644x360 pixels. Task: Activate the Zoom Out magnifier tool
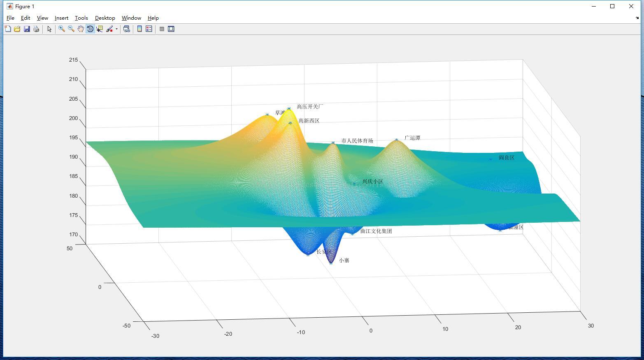click(71, 29)
